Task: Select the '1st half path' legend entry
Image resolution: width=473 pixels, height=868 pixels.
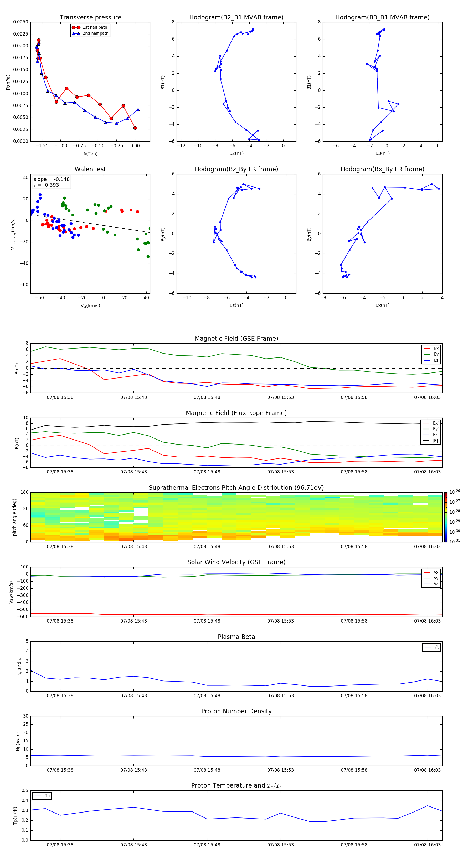Action: 90,27
